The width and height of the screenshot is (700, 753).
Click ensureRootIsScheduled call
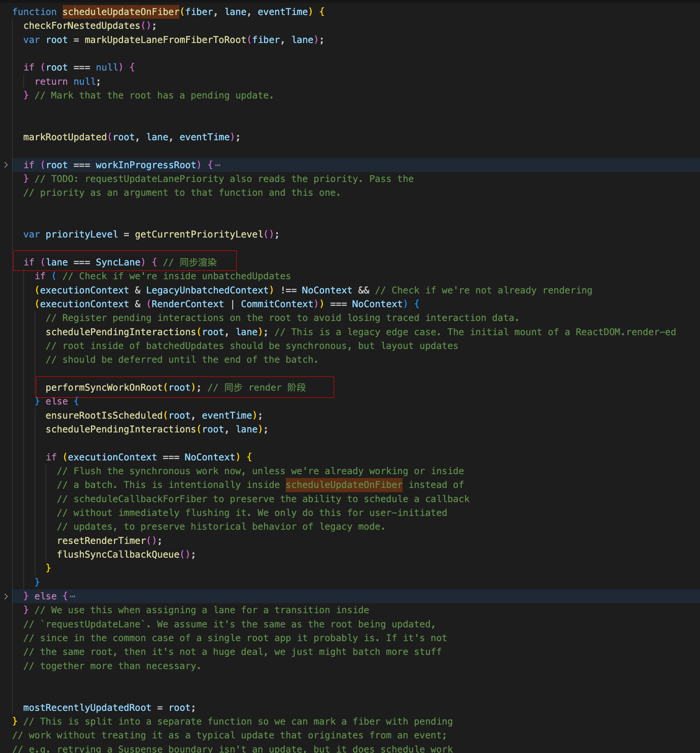[x=154, y=415]
